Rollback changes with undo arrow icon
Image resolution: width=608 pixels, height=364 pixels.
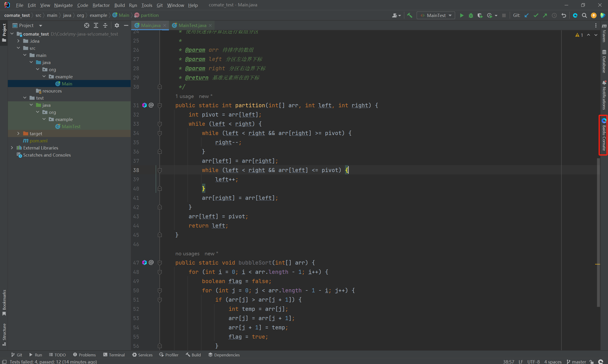pos(564,15)
